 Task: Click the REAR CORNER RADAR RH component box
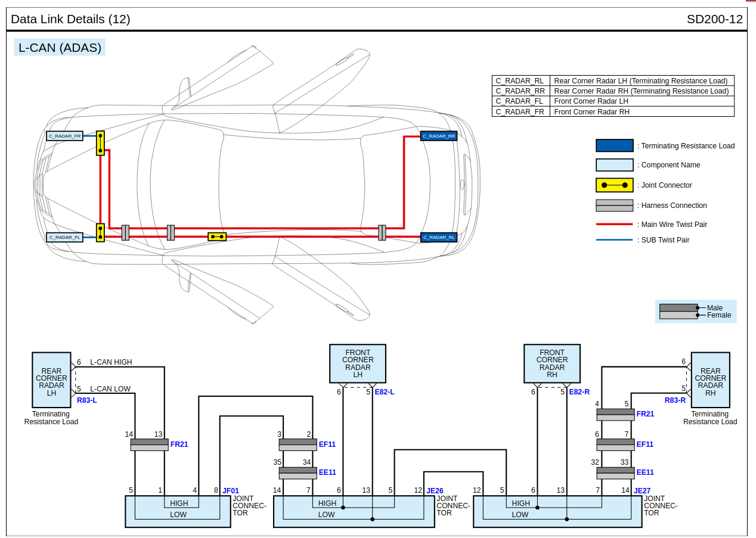710,381
